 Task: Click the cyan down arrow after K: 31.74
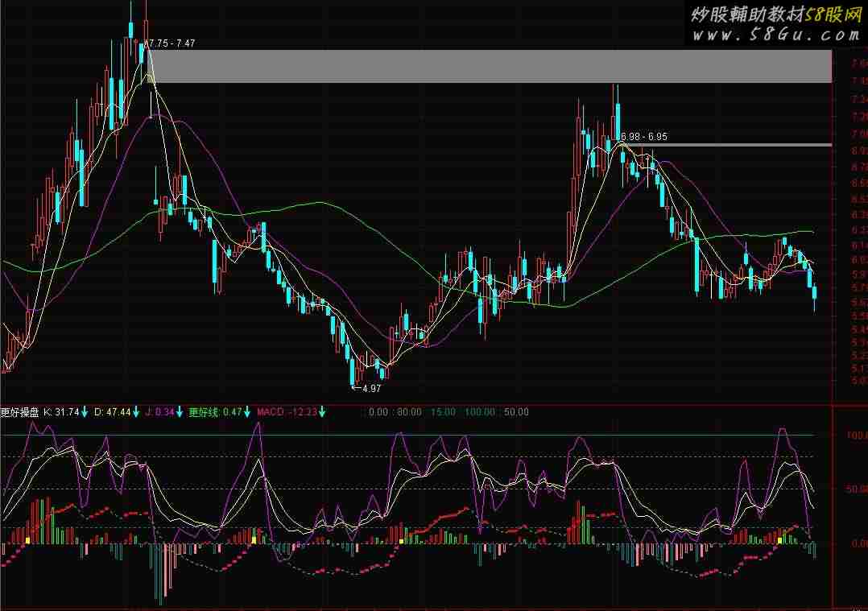pos(85,412)
